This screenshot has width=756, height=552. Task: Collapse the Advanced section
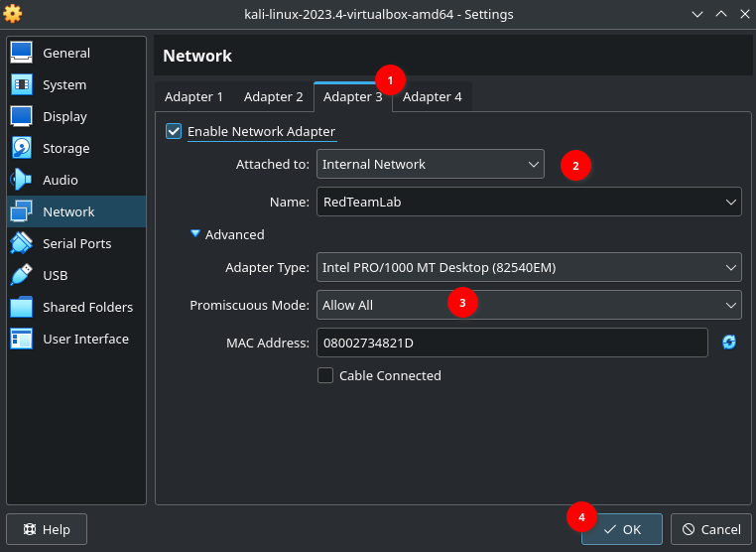coord(195,234)
